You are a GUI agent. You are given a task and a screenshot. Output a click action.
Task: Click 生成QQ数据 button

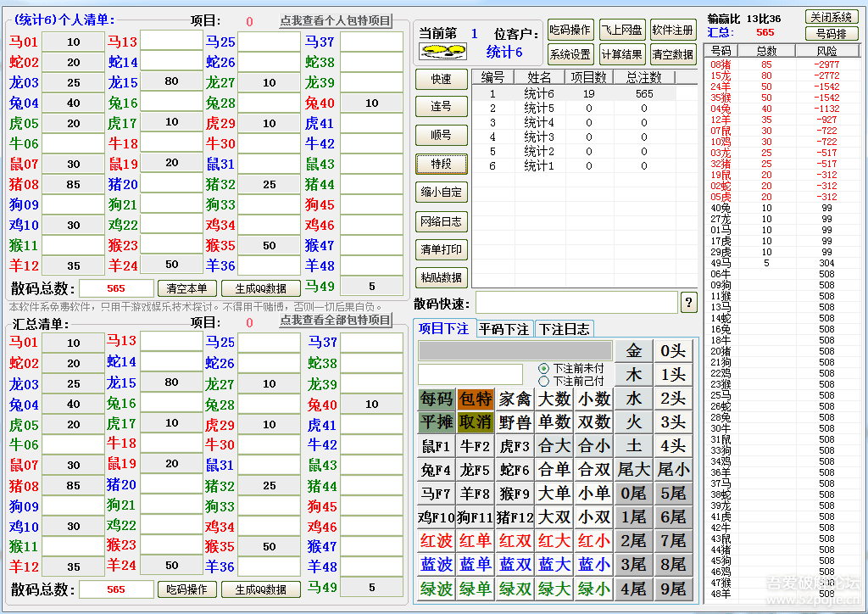pyautogui.click(x=261, y=288)
